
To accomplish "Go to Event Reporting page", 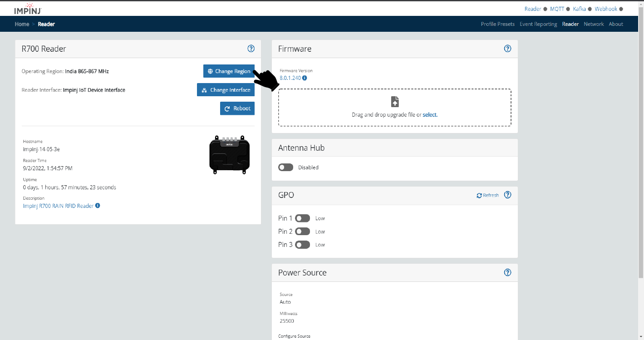I will tap(538, 24).
